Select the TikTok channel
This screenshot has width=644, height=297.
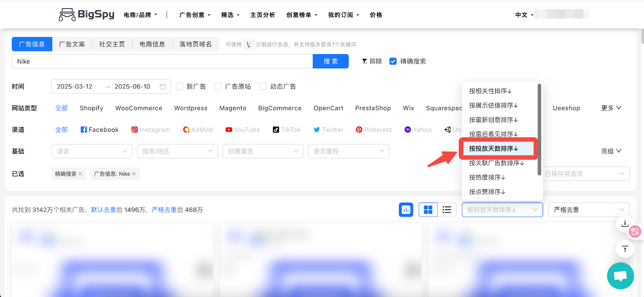287,129
